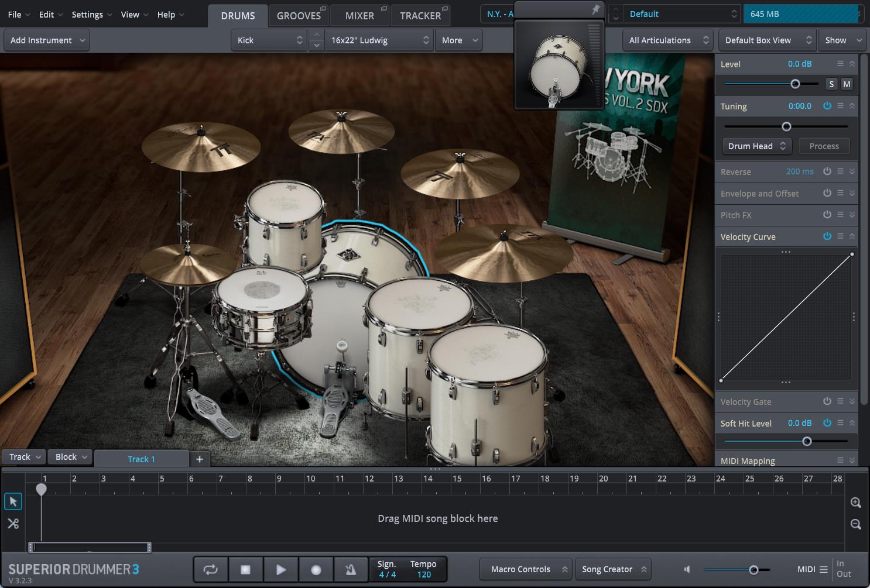
Task: Adjust the Tuning slider handle
Action: tap(786, 126)
